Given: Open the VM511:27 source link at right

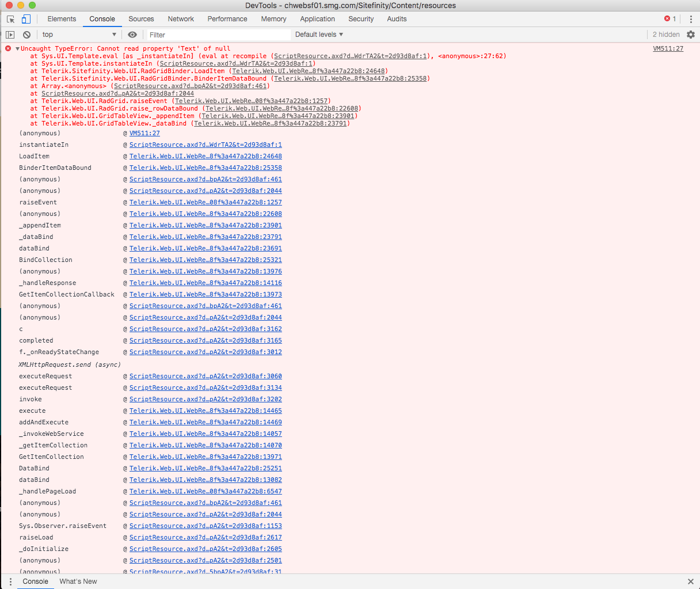Looking at the screenshot, I should pyautogui.click(x=668, y=49).
